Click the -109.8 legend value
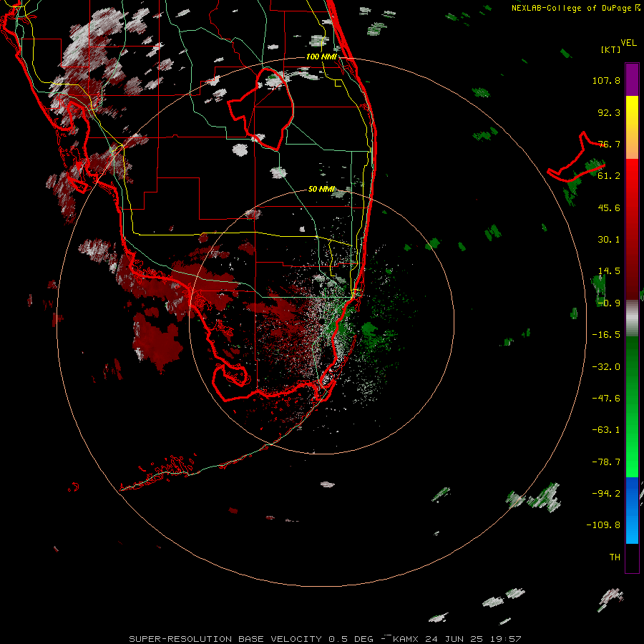 click(x=603, y=525)
